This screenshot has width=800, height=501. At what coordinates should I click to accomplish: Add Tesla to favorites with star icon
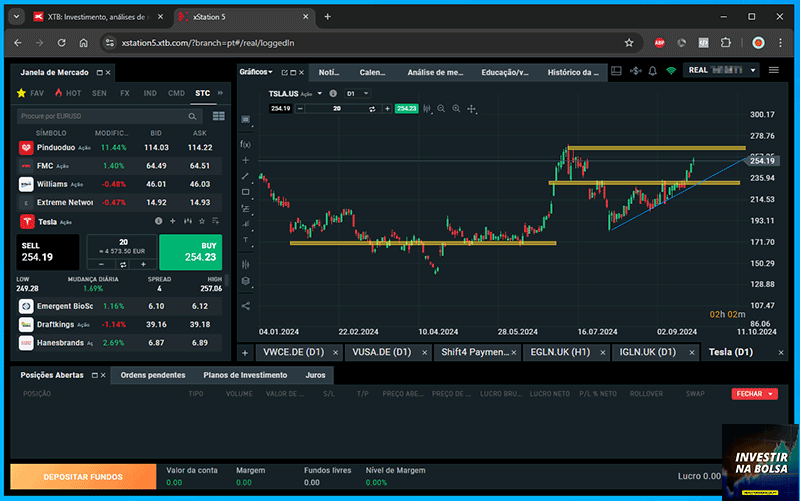coord(202,221)
